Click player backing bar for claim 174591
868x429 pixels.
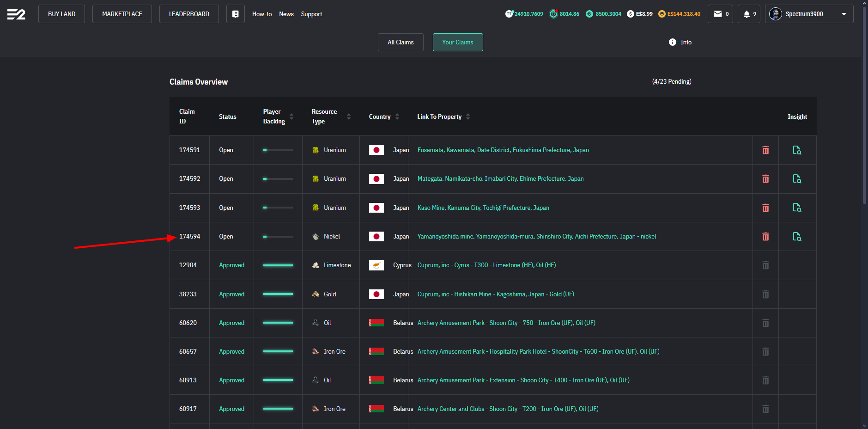(278, 150)
